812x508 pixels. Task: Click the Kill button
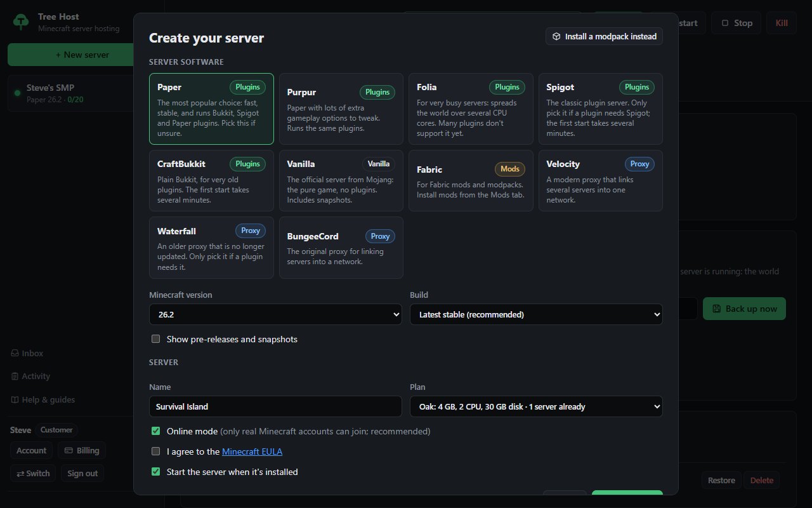click(782, 23)
